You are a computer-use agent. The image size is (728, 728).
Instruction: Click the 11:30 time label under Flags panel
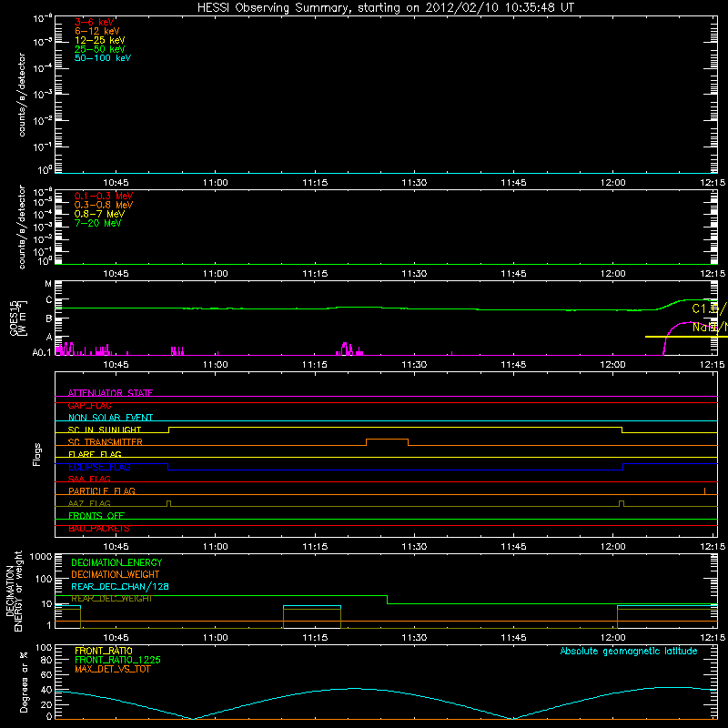(x=414, y=547)
